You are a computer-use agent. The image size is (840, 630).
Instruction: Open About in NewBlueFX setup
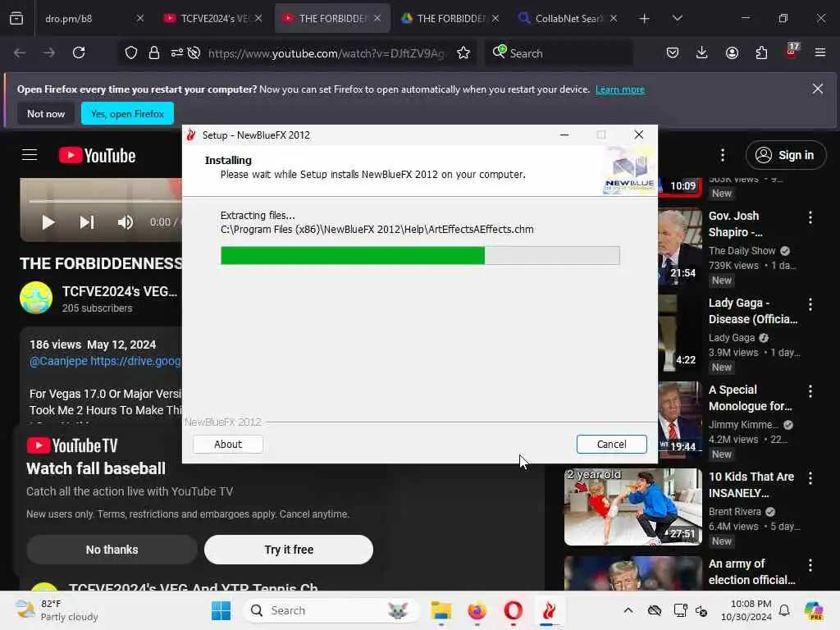pos(228,444)
